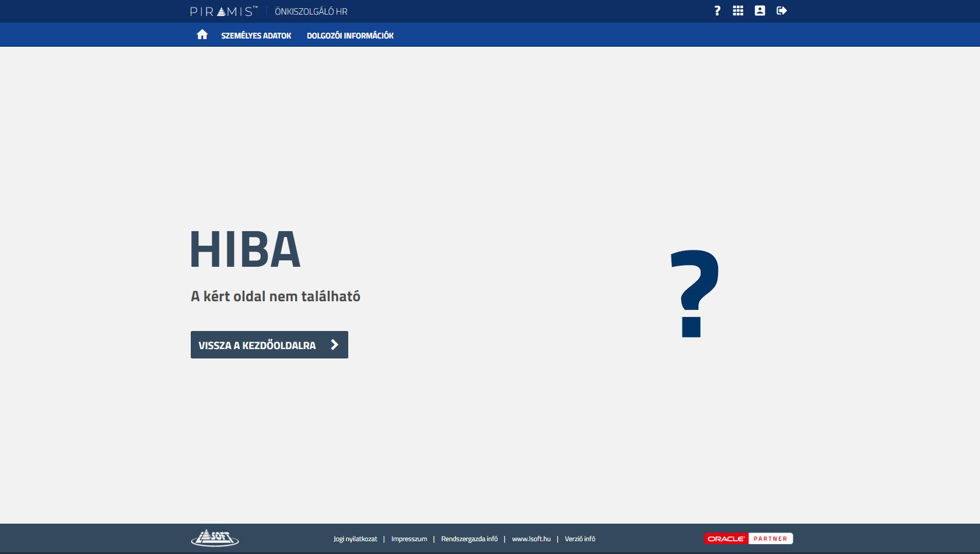The width and height of the screenshot is (980, 554).
Task: Click the ÖNKISZOLGÁLÓ HR title text
Action: pyautogui.click(x=311, y=12)
